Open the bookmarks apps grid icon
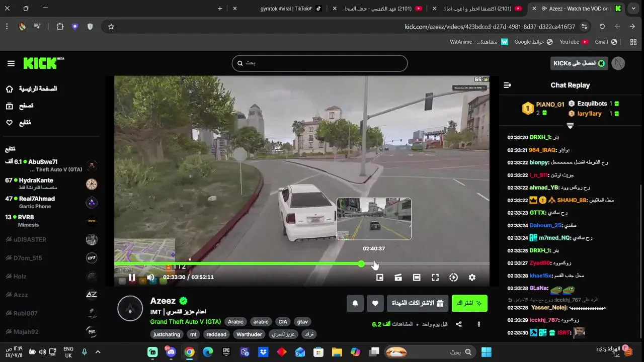644x362 pixels. (x=633, y=42)
